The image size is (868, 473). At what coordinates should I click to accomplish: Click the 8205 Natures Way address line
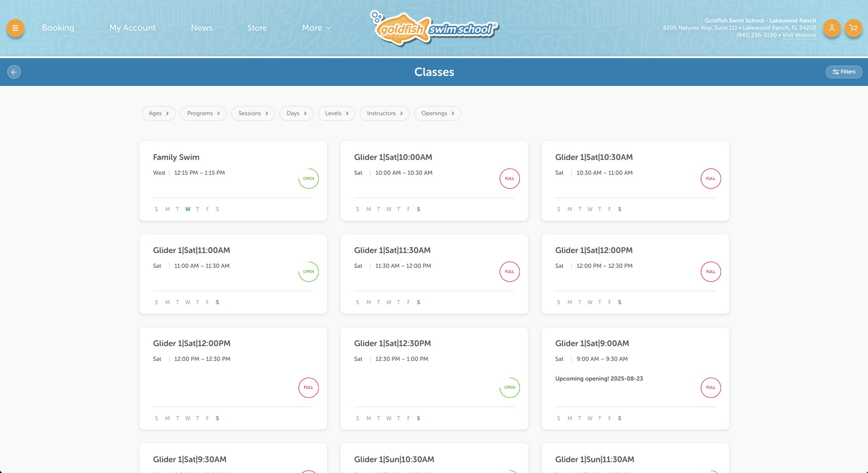click(740, 28)
